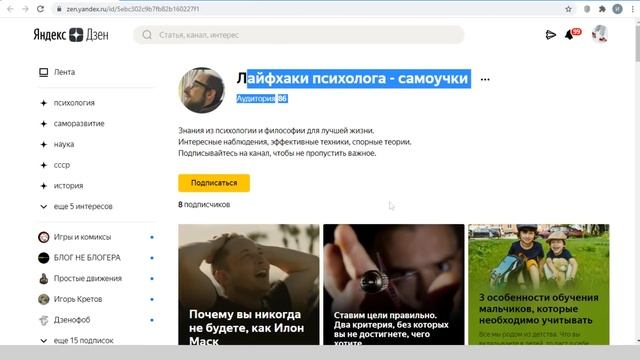The height and width of the screenshot is (360, 640).
Task: Click the star icon next to история
Action: coord(44,186)
